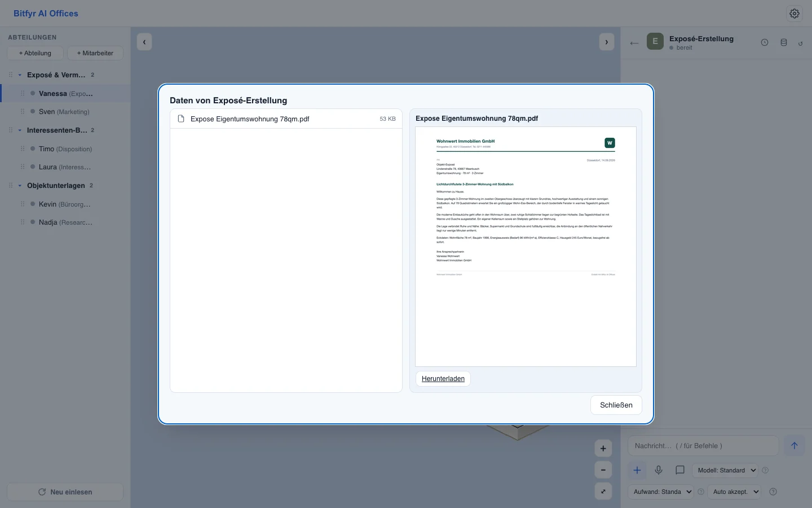The width and height of the screenshot is (812, 508).
Task: Click file icon of Expose Eigentumswohnung 78qm.pdf
Action: (181, 119)
